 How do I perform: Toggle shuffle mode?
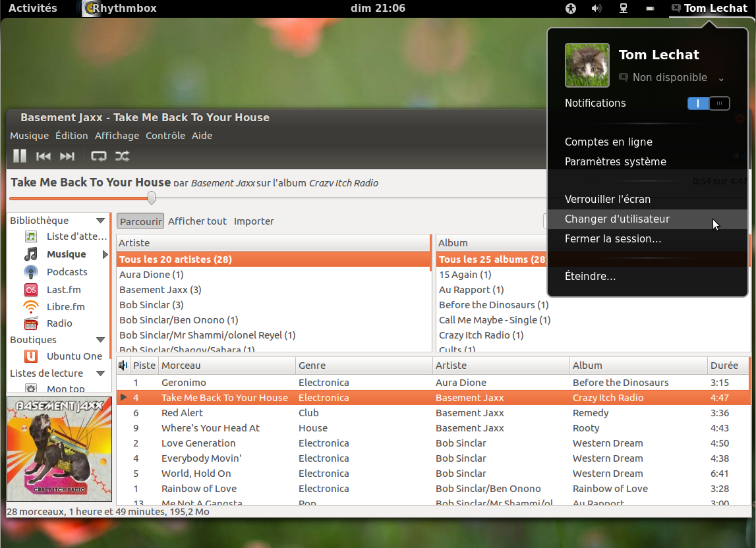pyautogui.click(x=122, y=155)
